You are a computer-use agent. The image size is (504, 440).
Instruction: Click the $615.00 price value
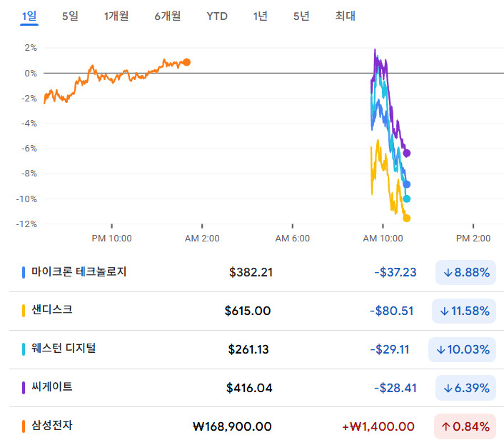click(248, 311)
